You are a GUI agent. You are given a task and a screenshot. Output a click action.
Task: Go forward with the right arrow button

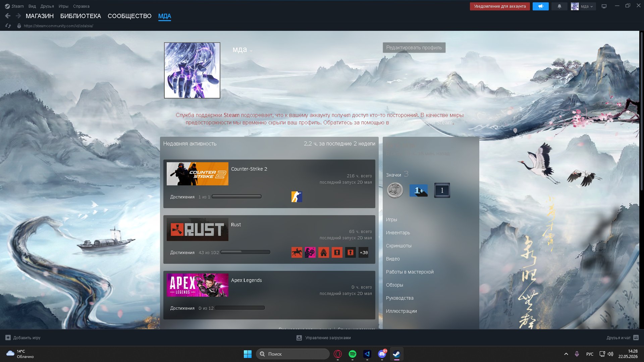pyautogui.click(x=18, y=16)
